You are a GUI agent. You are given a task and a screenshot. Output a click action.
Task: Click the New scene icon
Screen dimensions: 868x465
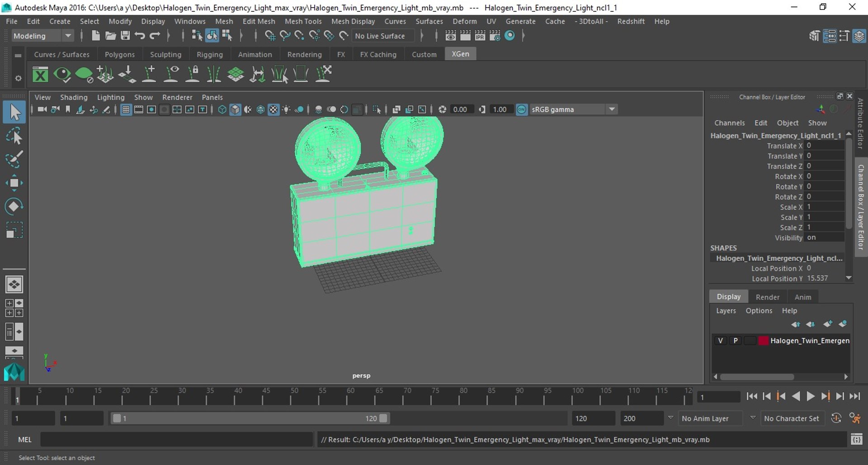[95, 36]
